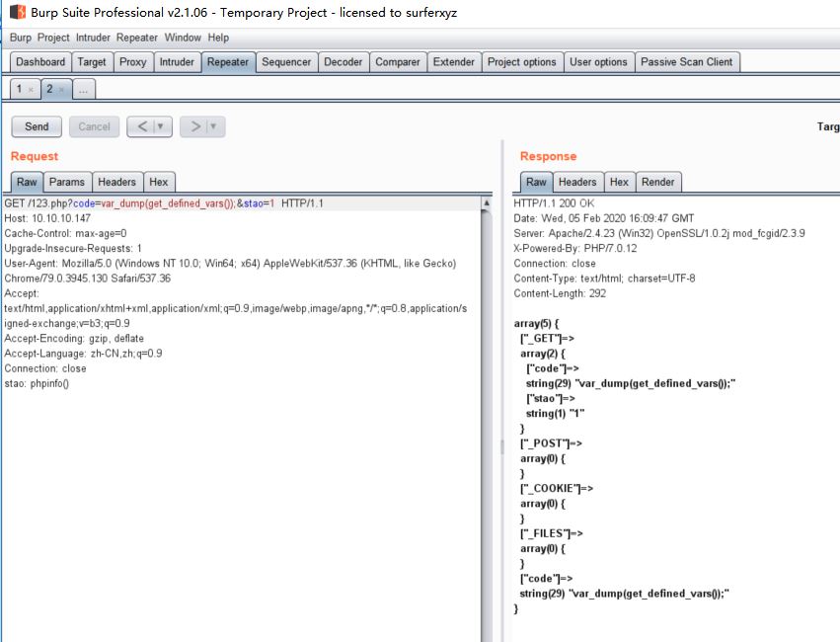Switch to the Extender tab

(x=454, y=62)
